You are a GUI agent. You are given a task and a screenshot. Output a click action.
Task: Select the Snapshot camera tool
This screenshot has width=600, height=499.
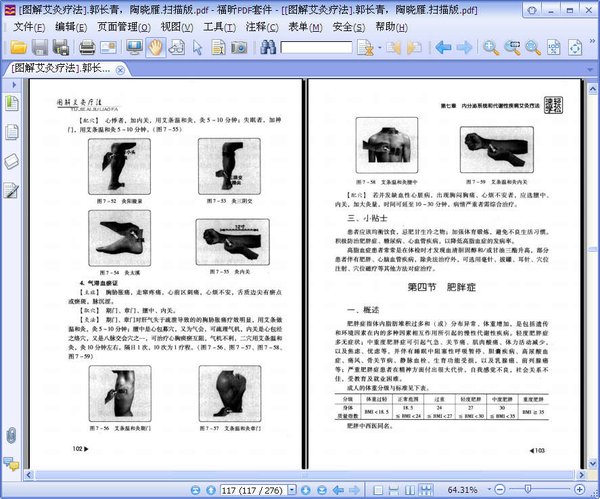239,47
